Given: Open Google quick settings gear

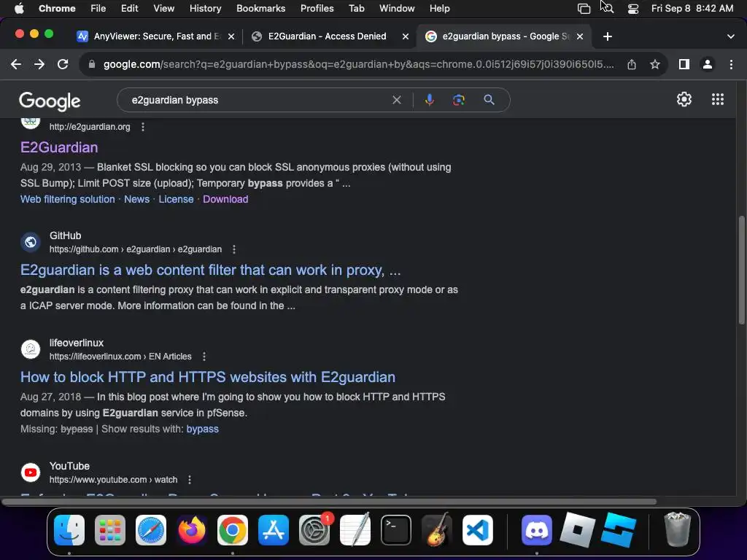Looking at the screenshot, I should coord(684,99).
